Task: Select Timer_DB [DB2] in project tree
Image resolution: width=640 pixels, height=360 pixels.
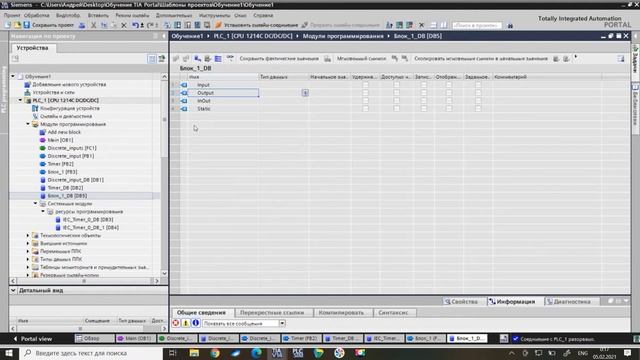Action: [x=65, y=188]
